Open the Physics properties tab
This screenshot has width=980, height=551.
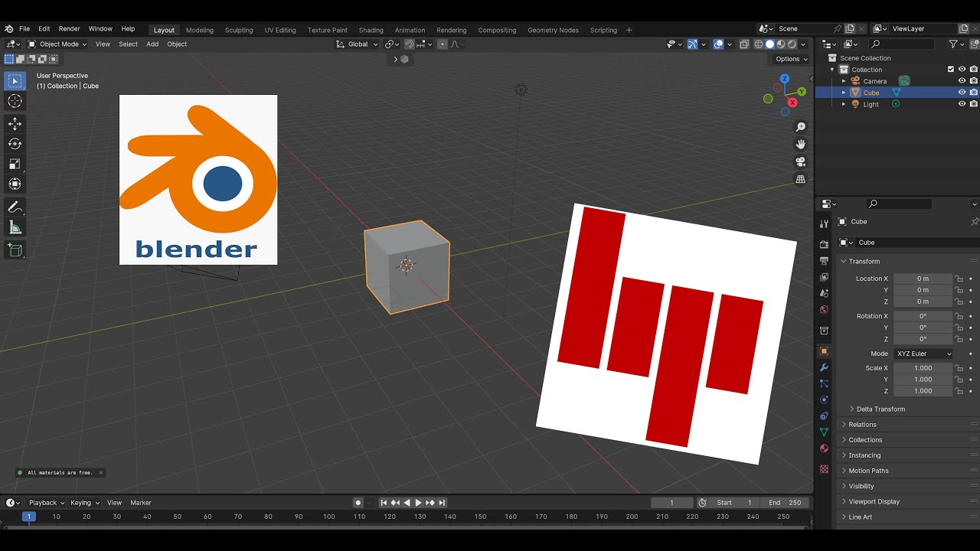pos(824,399)
